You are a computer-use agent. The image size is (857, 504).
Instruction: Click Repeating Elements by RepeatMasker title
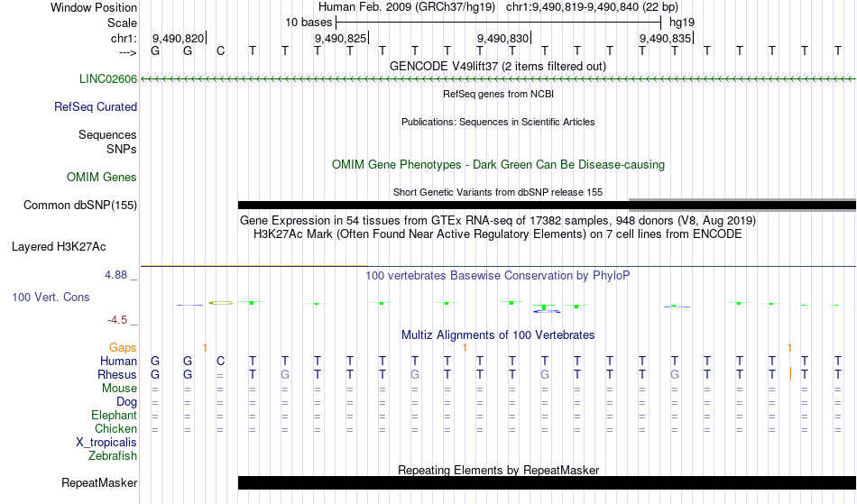pyautogui.click(x=499, y=470)
